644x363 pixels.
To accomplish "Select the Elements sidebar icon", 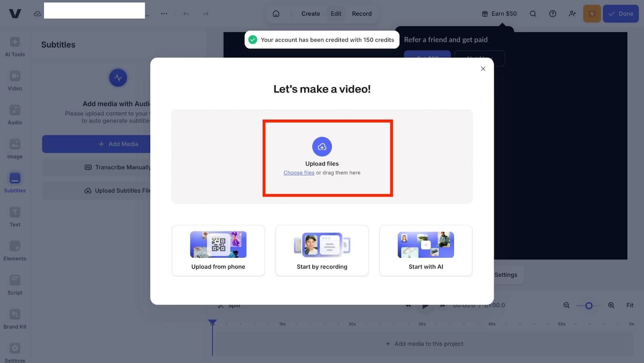I will pyautogui.click(x=15, y=251).
